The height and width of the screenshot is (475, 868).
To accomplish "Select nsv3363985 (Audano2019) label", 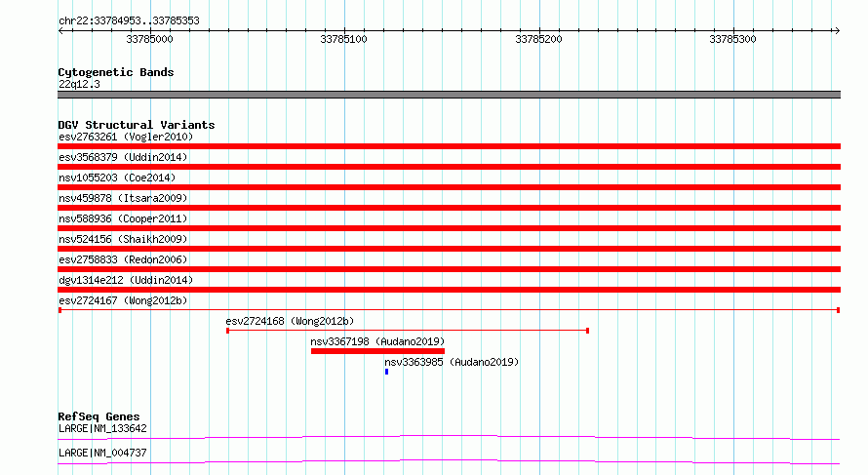I will click(x=452, y=362).
